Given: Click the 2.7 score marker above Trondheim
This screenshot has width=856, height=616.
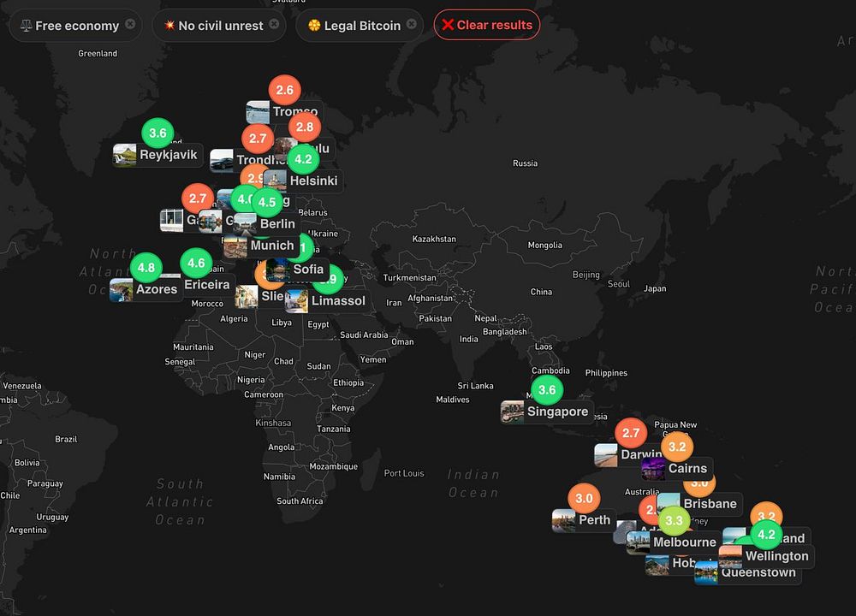Looking at the screenshot, I should [258, 139].
